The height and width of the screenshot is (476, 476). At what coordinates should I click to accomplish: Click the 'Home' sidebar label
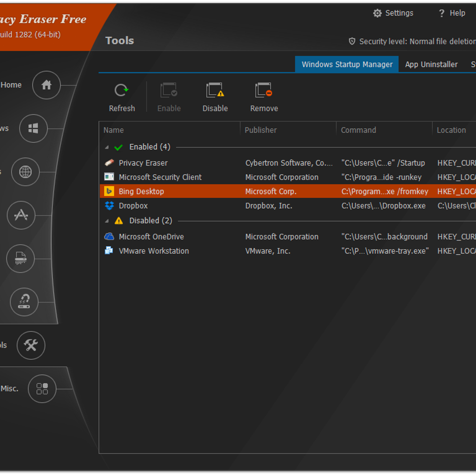pos(11,85)
